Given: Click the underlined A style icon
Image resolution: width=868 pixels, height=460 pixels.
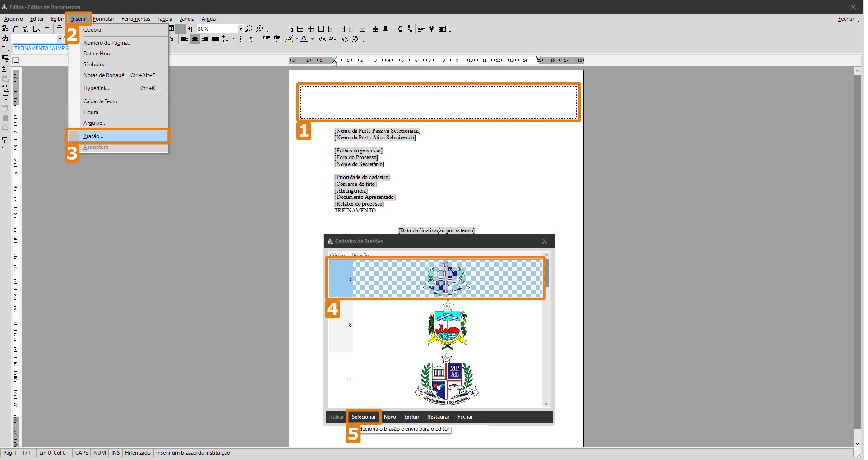Looking at the screenshot, I should (x=5, y=39).
